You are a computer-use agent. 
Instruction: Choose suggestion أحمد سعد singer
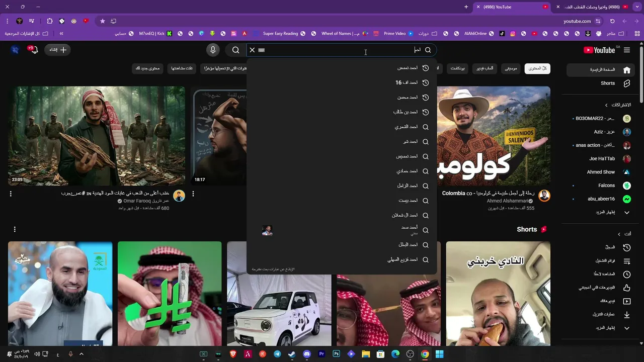click(x=342, y=230)
